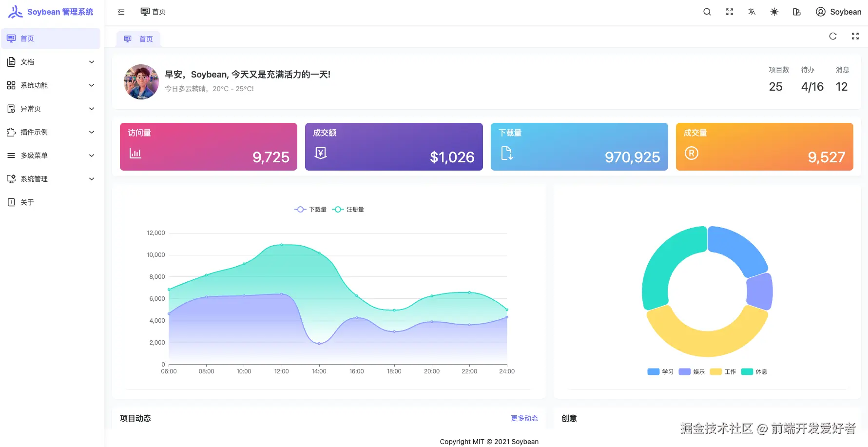The width and height of the screenshot is (868, 447).
Task: Open the 更多动态 link
Action: [524, 418]
